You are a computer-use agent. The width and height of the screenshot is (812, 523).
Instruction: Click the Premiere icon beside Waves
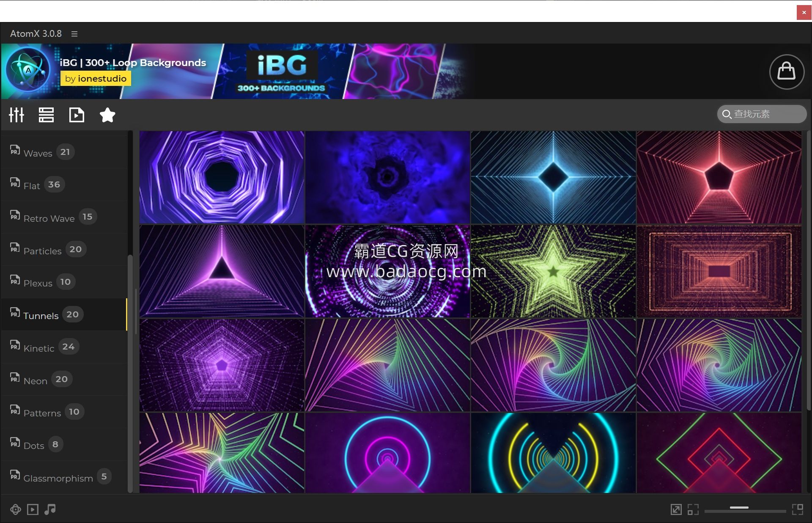[15, 150]
